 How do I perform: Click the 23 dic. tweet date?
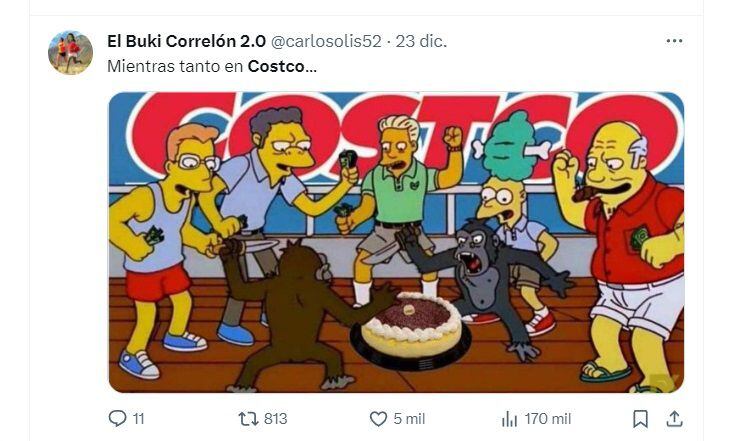tap(421, 41)
